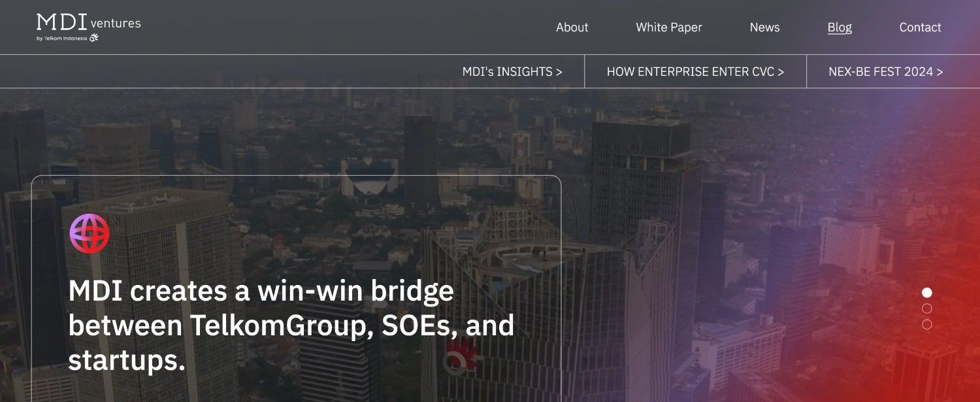This screenshot has height=402, width=980.
Task: Select the first filled slide indicator dot
Action: [926, 293]
